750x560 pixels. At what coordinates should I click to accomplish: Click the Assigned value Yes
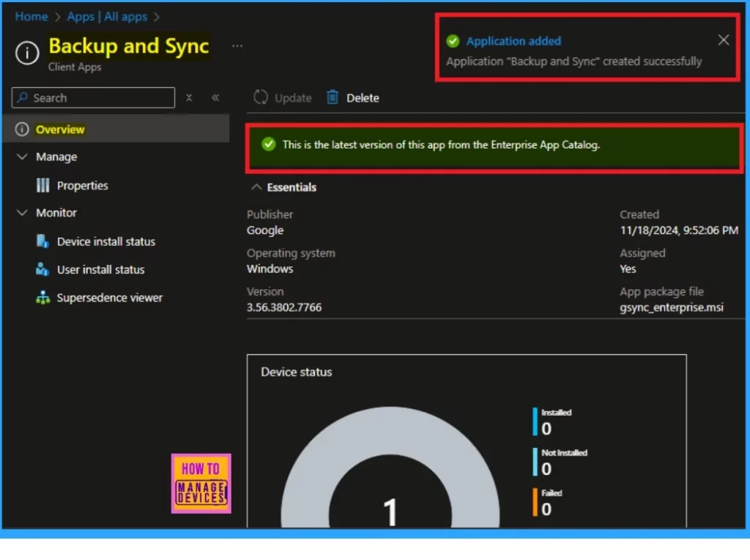click(x=628, y=269)
